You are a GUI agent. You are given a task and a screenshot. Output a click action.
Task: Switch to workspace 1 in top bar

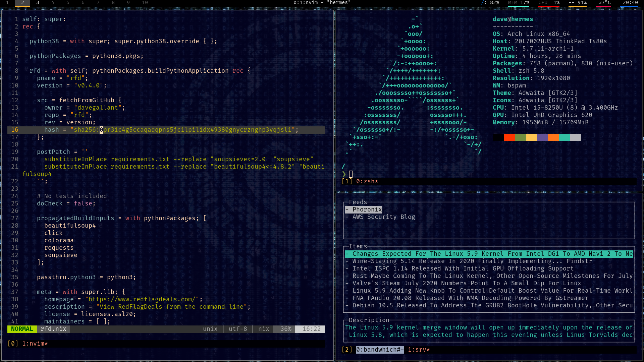pyautogui.click(x=7, y=3)
